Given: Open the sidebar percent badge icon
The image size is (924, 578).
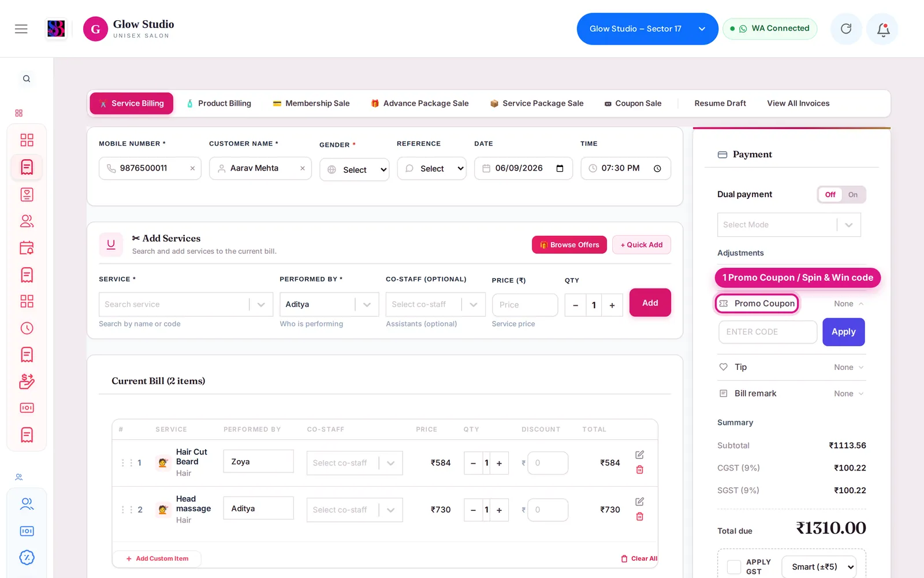Looking at the screenshot, I should [x=27, y=558].
